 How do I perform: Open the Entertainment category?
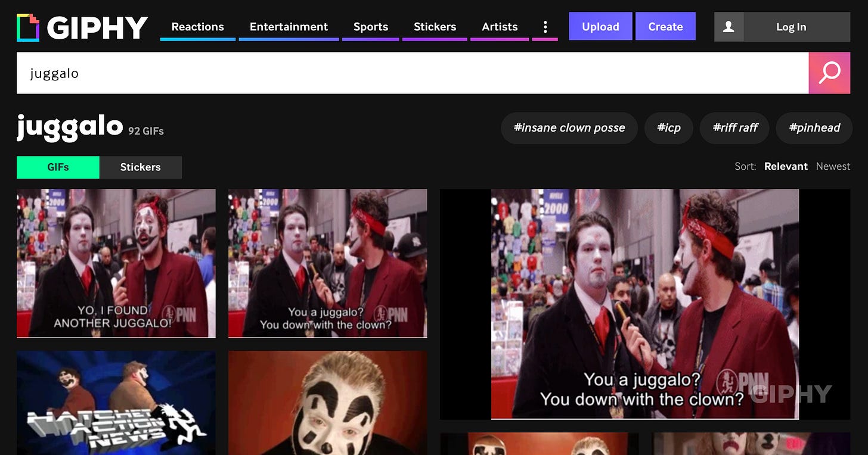coord(289,27)
